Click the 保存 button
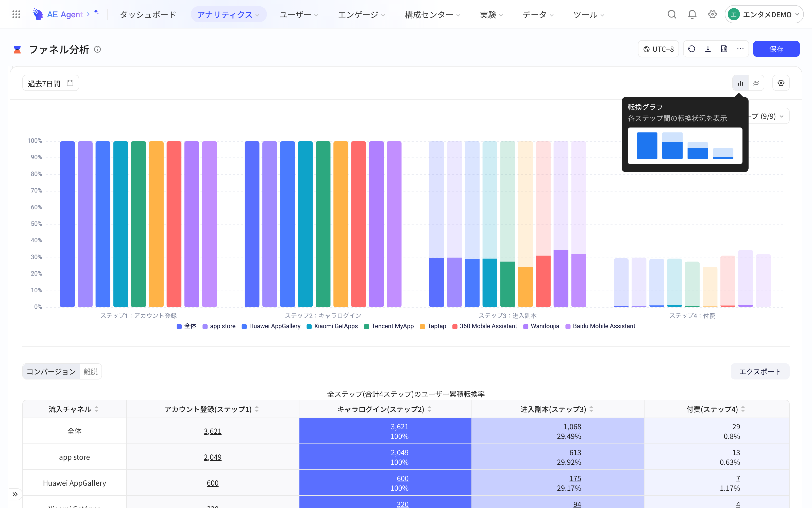Image resolution: width=812 pixels, height=508 pixels. (776, 49)
